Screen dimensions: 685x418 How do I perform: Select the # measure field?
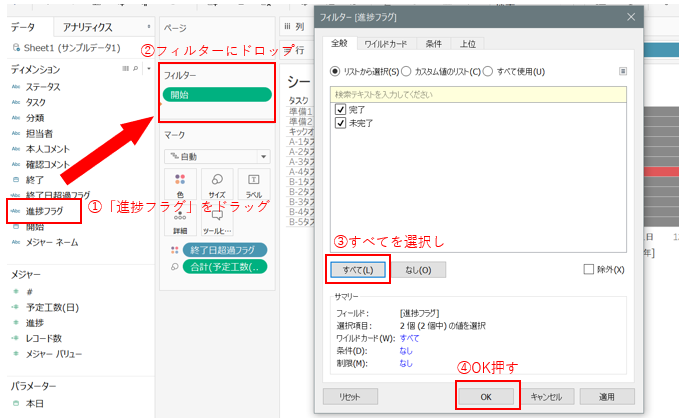click(x=29, y=292)
